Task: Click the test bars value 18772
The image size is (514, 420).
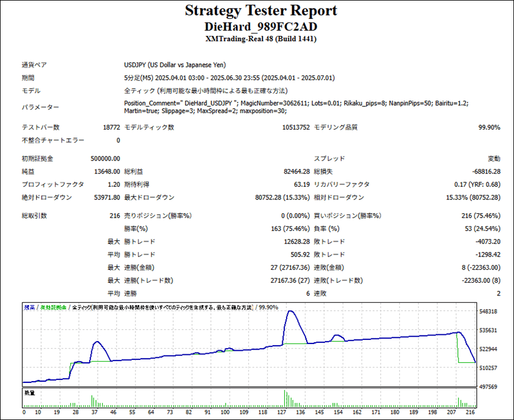Action: (111, 127)
